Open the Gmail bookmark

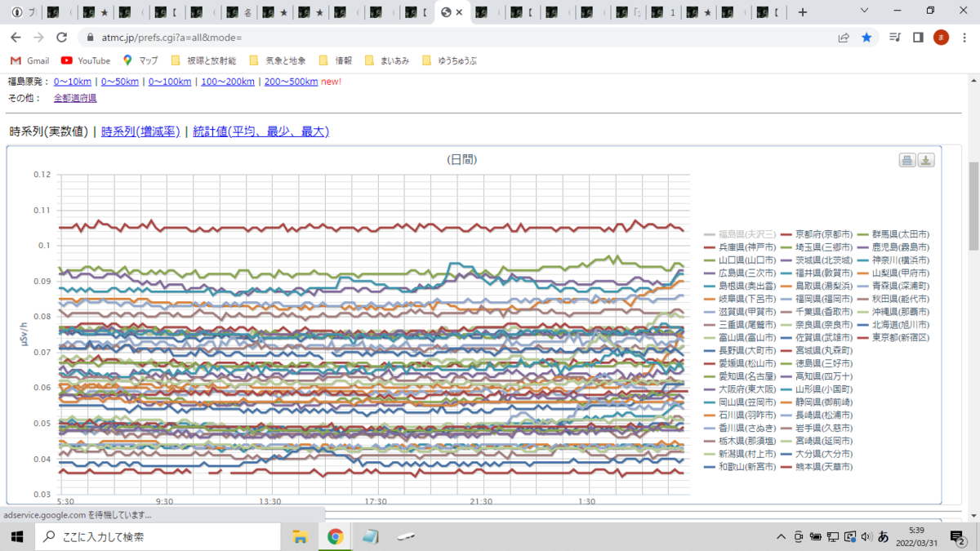coord(29,60)
